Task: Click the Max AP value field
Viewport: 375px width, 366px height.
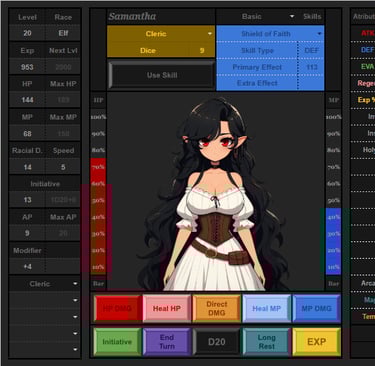Action: click(x=63, y=233)
